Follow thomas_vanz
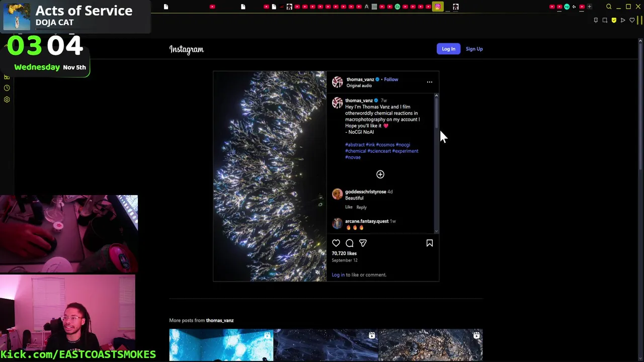 coord(391,79)
